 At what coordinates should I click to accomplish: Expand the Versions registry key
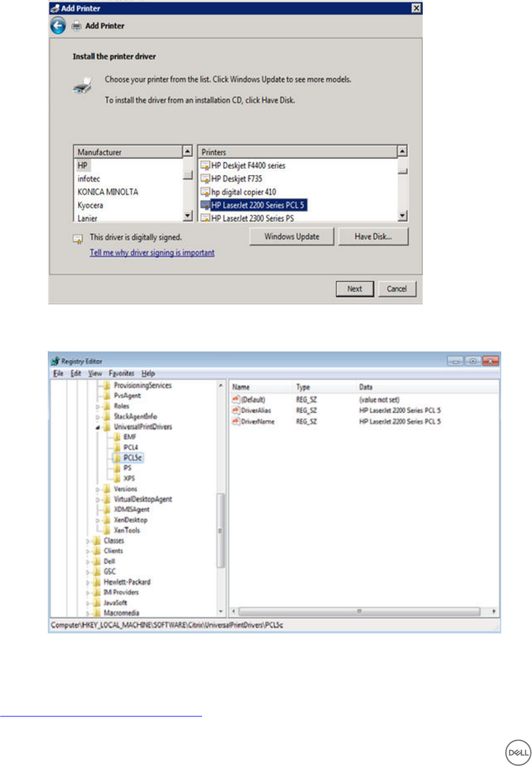[98, 489]
